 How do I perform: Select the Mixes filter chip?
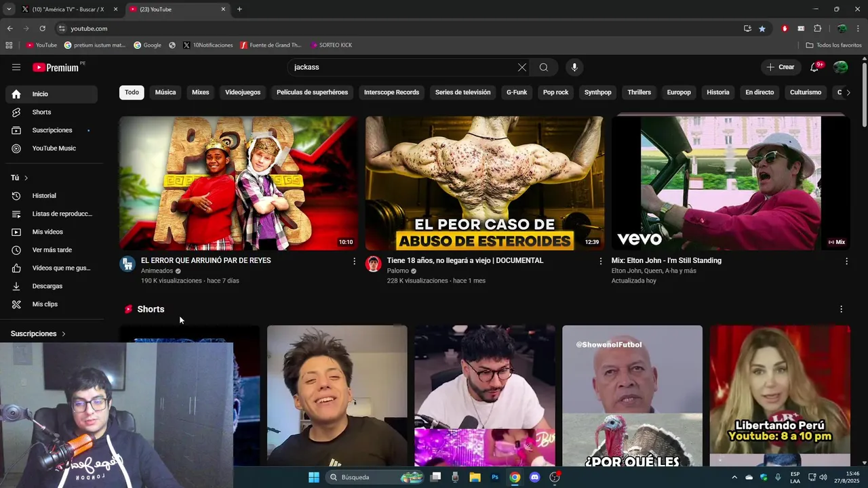(201, 92)
